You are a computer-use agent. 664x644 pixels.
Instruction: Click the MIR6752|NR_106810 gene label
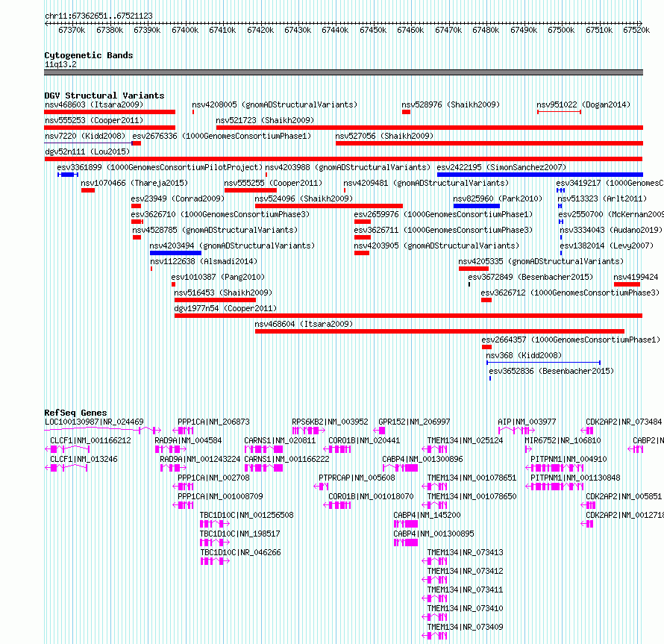(563, 440)
